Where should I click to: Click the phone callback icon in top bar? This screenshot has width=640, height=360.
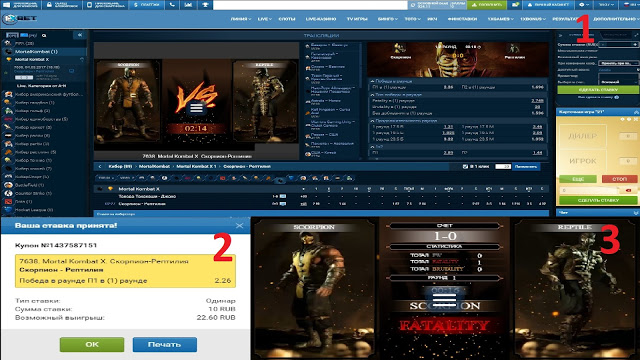point(172,5)
